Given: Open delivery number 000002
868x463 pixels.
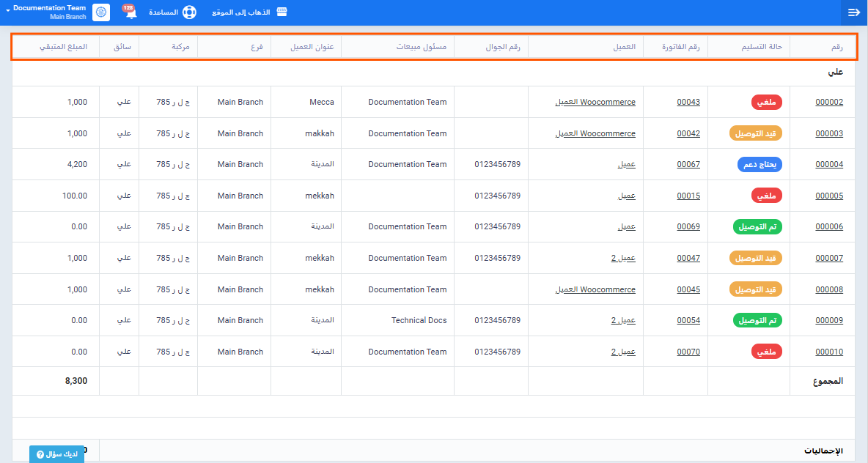Looking at the screenshot, I should [828, 102].
